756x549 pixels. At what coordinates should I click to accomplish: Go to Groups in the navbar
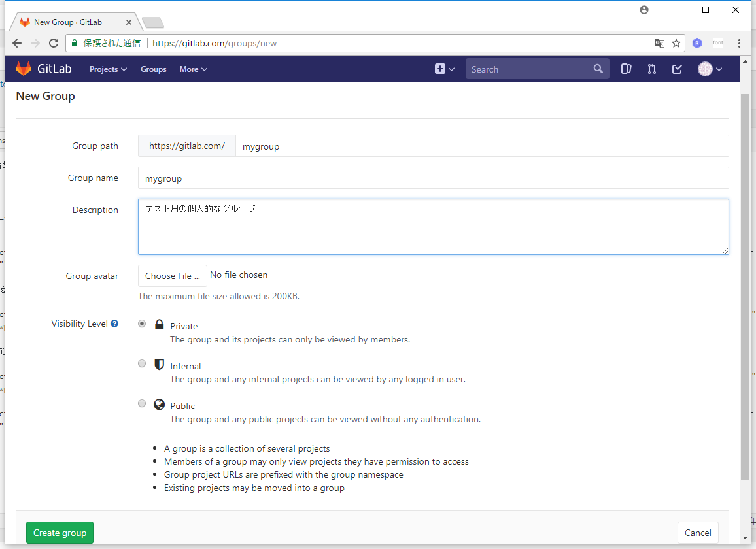click(153, 69)
